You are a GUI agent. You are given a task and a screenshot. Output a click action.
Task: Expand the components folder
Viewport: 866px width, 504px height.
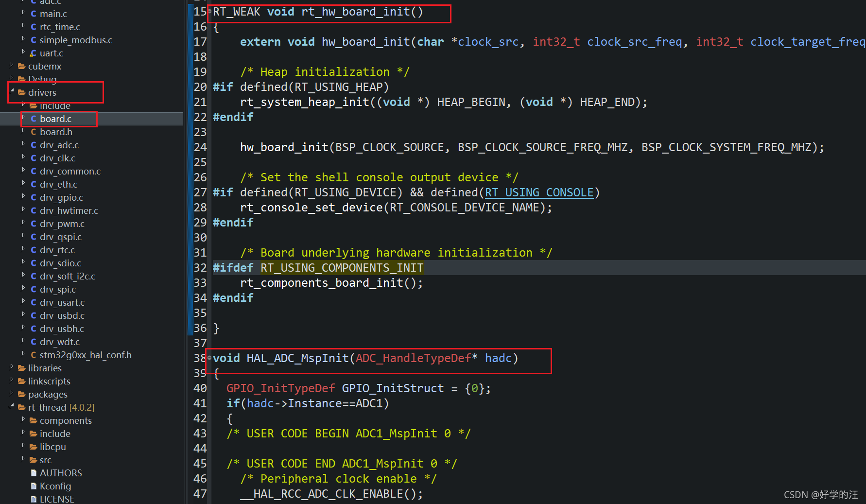[x=23, y=420]
